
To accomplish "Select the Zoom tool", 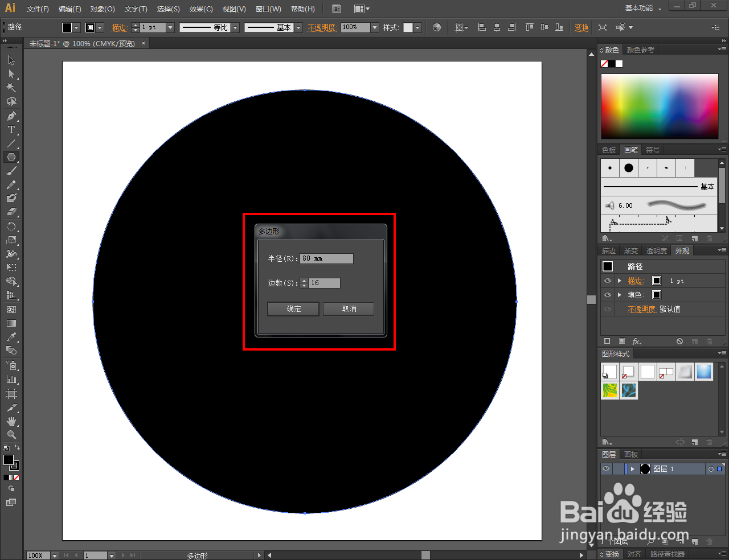I will click(x=11, y=435).
